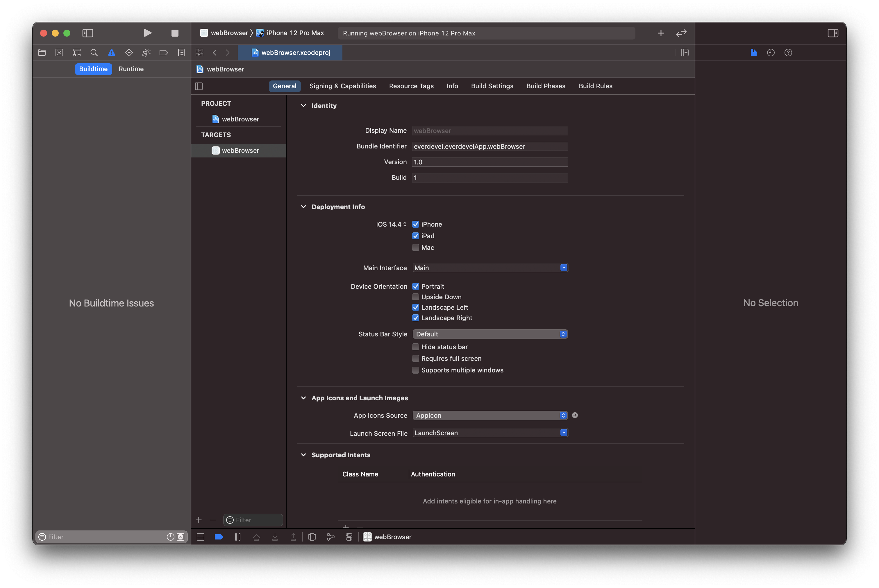Open the Info tab
This screenshot has width=879, height=588.
[x=452, y=86]
